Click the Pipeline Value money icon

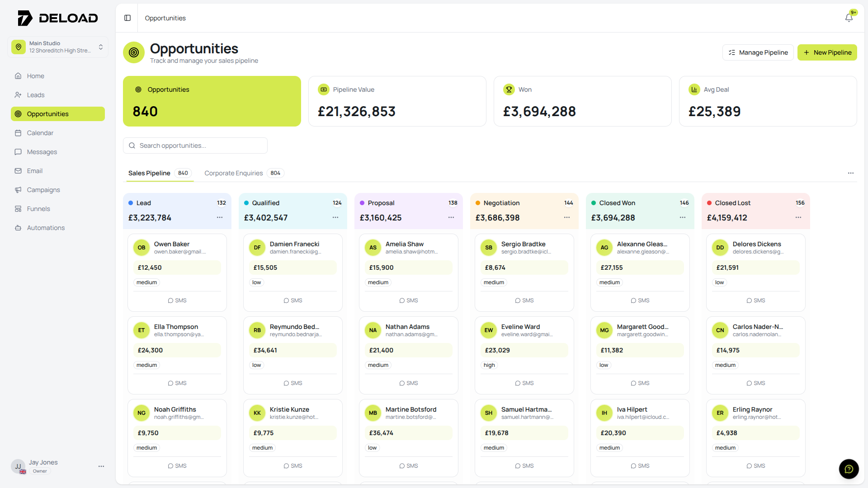pos(324,89)
